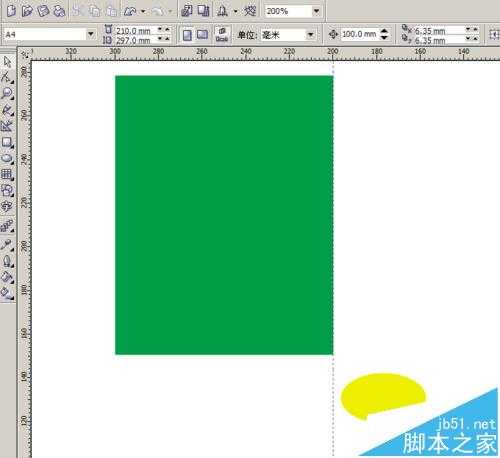Select the Pick arrow tool
500x458 pixels.
pyautogui.click(x=7, y=62)
